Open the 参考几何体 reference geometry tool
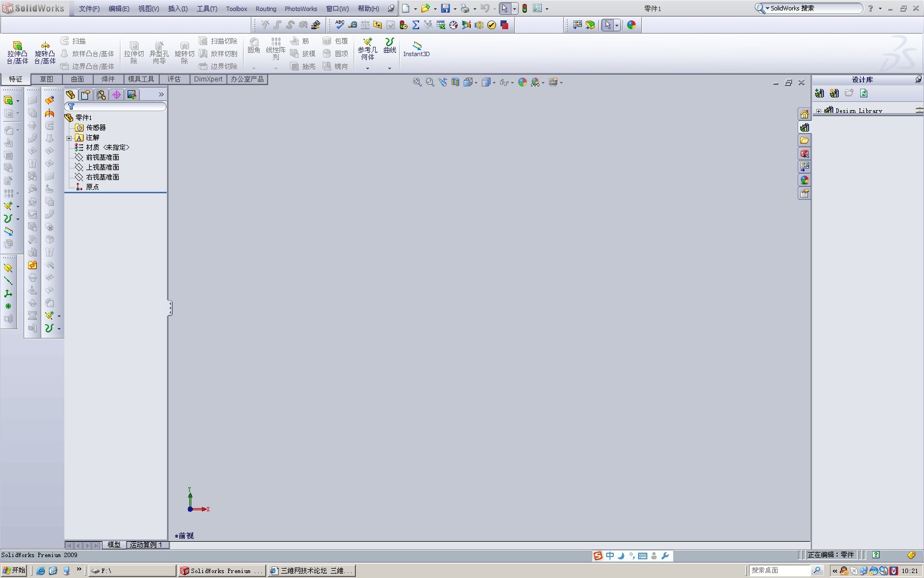Screen dimensions: 924x578 pyautogui.click(x=367, y=49)
